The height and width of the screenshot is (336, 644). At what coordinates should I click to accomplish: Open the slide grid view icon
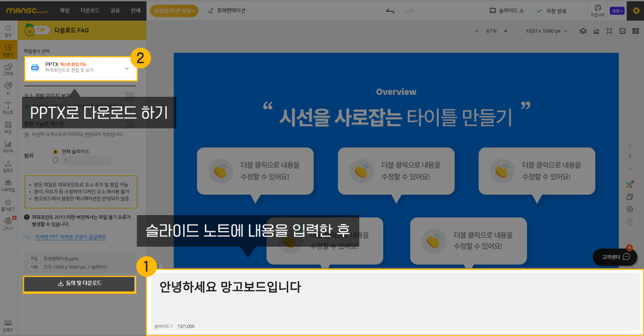point(636,31)
